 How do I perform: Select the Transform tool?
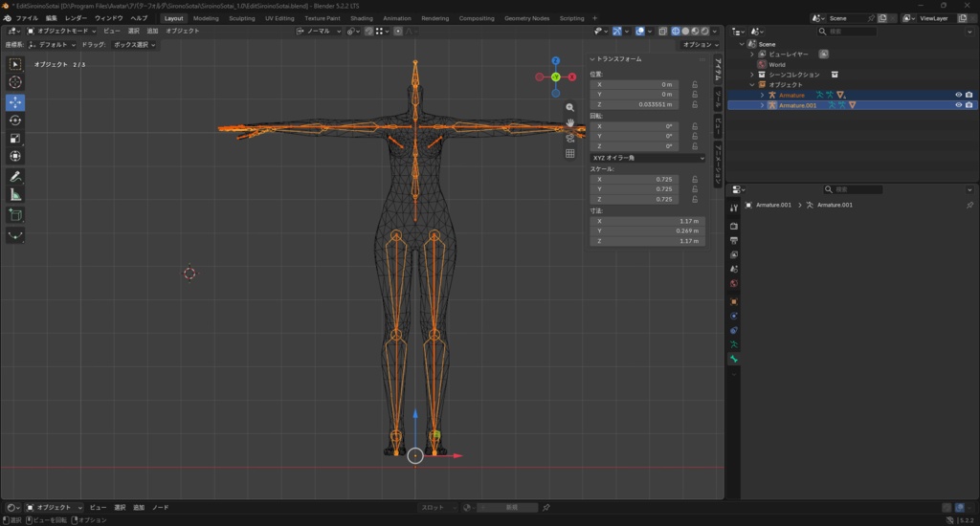coord(15,156)
